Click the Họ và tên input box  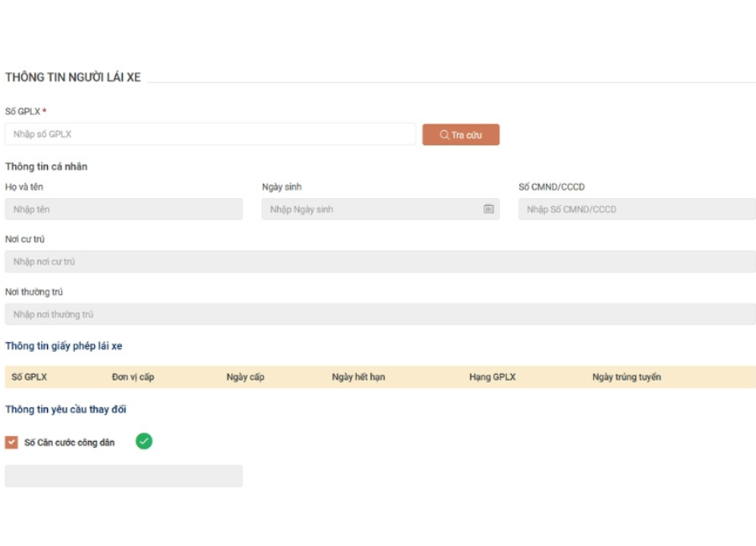pyautogui.click(x=123, y=209)
